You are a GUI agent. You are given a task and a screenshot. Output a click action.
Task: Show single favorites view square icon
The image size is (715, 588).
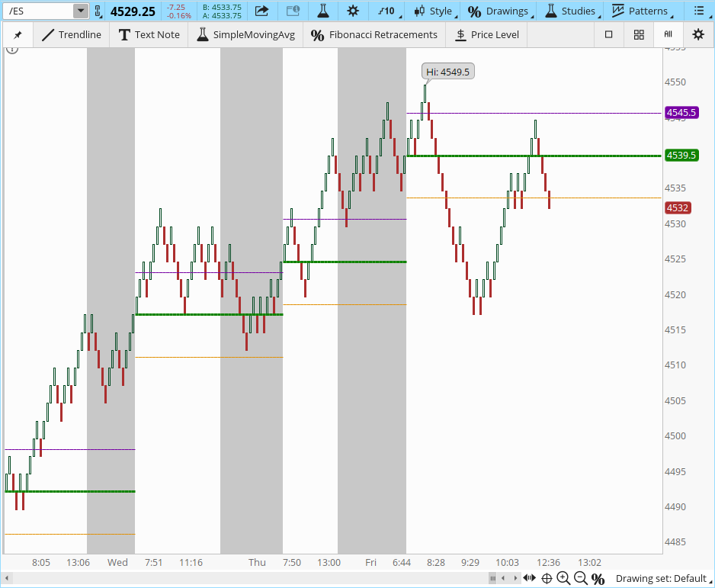point(609,34)
